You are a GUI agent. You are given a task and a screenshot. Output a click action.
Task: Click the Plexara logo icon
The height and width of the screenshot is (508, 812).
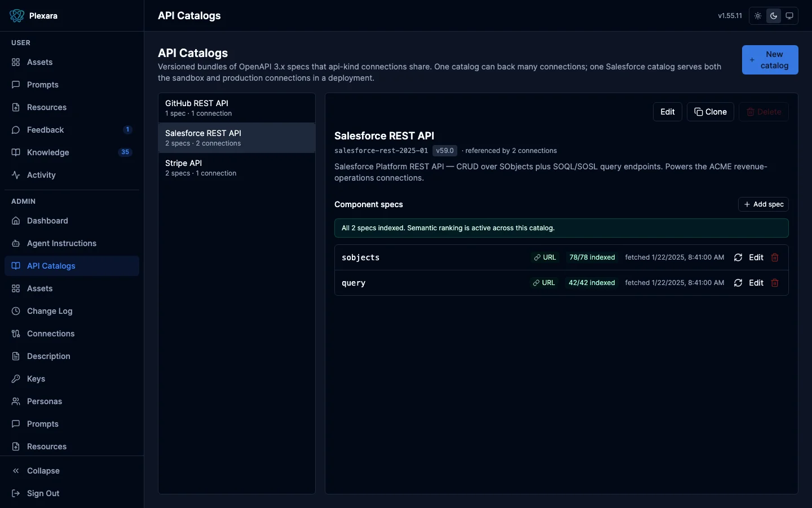17,16
